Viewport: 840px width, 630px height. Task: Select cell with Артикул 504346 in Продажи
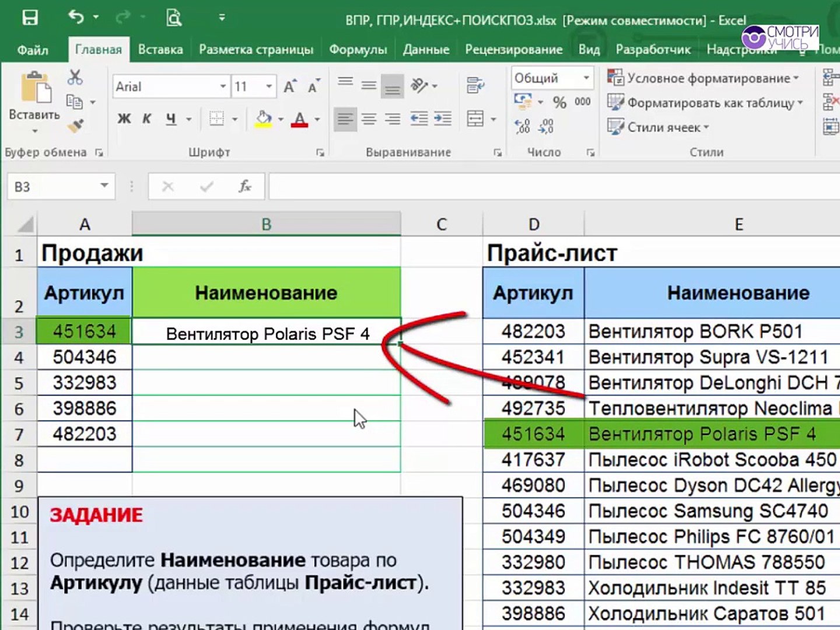point(85,357)
